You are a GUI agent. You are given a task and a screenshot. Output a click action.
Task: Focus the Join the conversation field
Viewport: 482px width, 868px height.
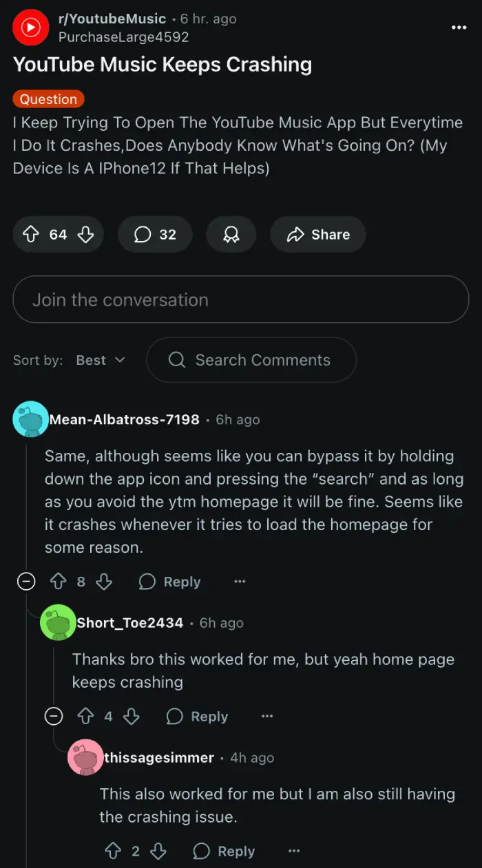[241, 299]
